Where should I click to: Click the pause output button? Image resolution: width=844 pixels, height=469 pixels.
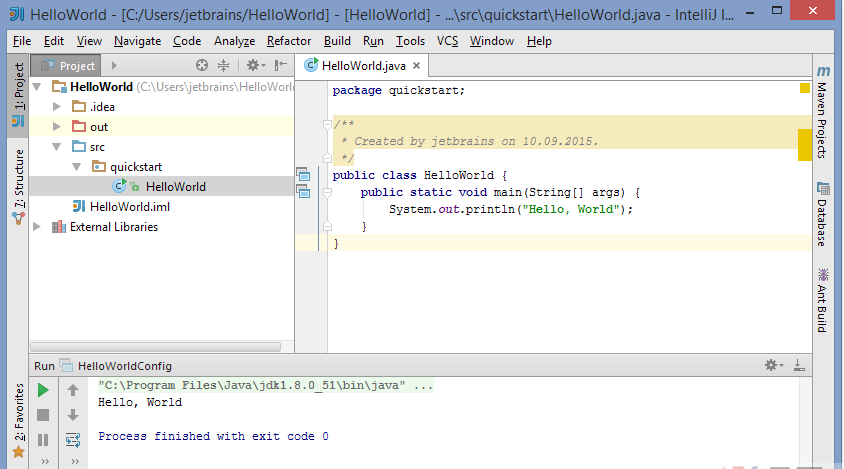43,440
